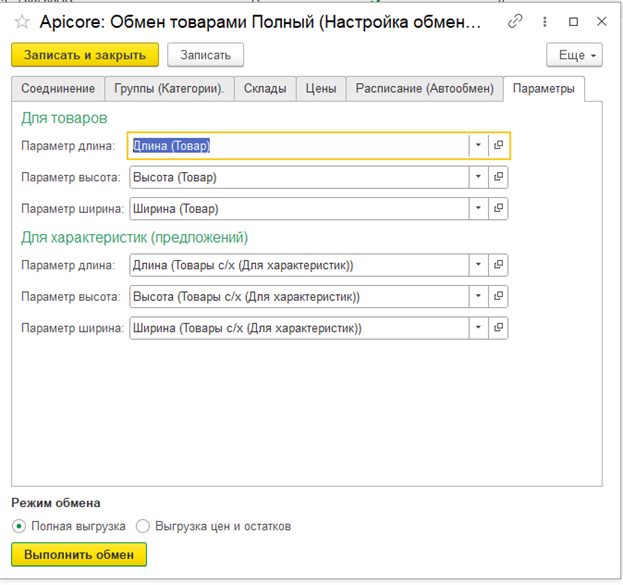
Task: Close the Apicore settings window
Action: [x=602, y=21]
